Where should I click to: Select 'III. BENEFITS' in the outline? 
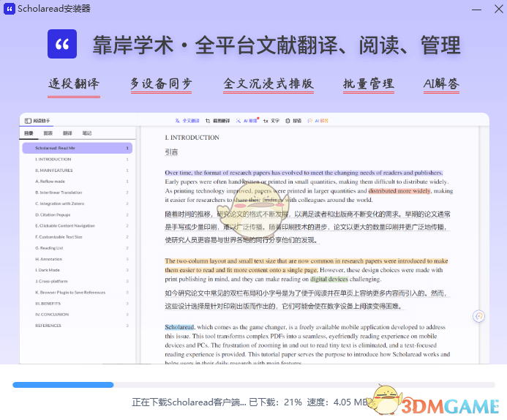(x=78, y=303)
